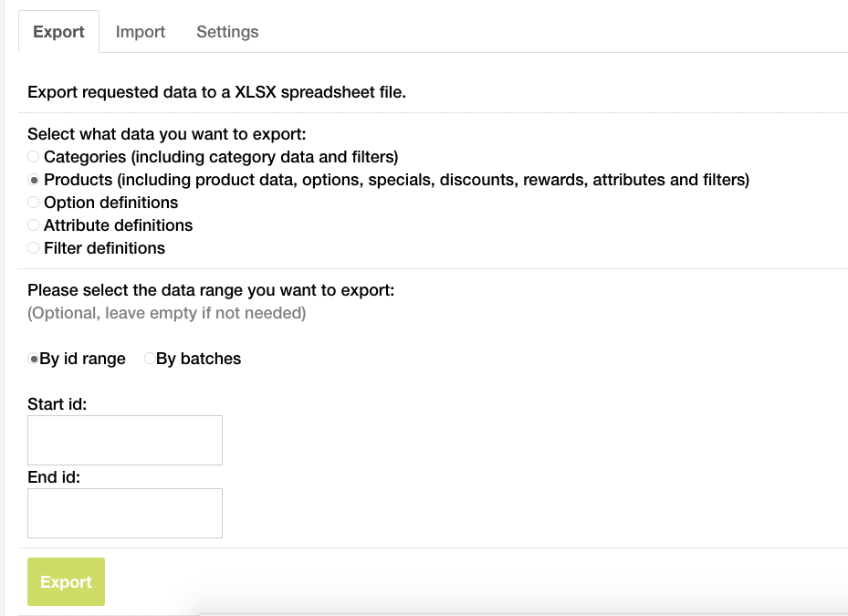Enable the By id range radio
This screenshot has width=848, height=616.
(x=34, y=359)
